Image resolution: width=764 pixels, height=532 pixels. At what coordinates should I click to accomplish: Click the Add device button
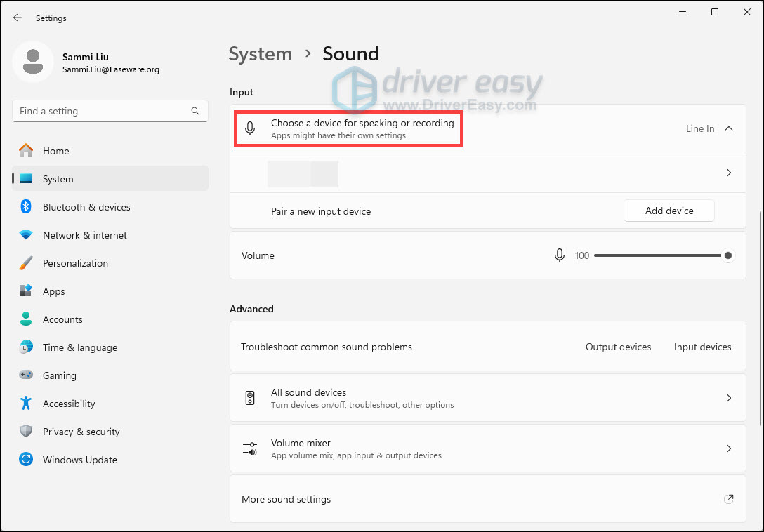669,211
